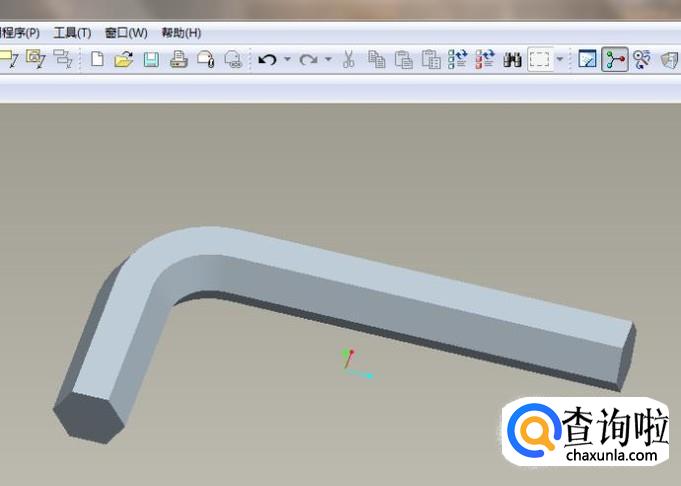
Task: Click the Open folder icon
Action: coord(123,60)
